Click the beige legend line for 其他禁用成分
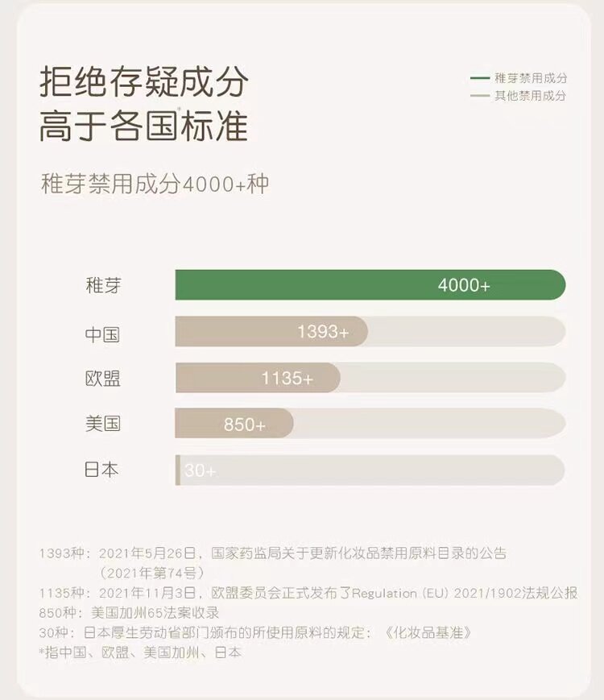 (x=479, y=96)
